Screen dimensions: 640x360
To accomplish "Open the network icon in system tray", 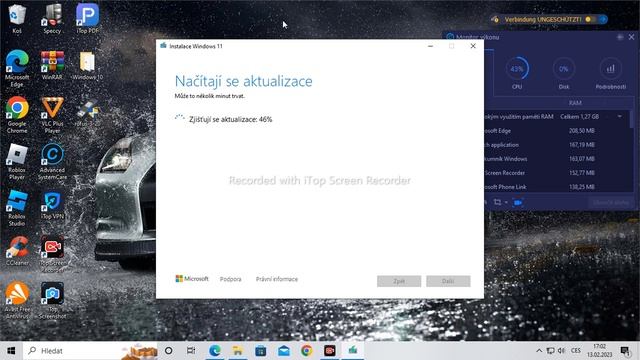I will coord(550,351).
